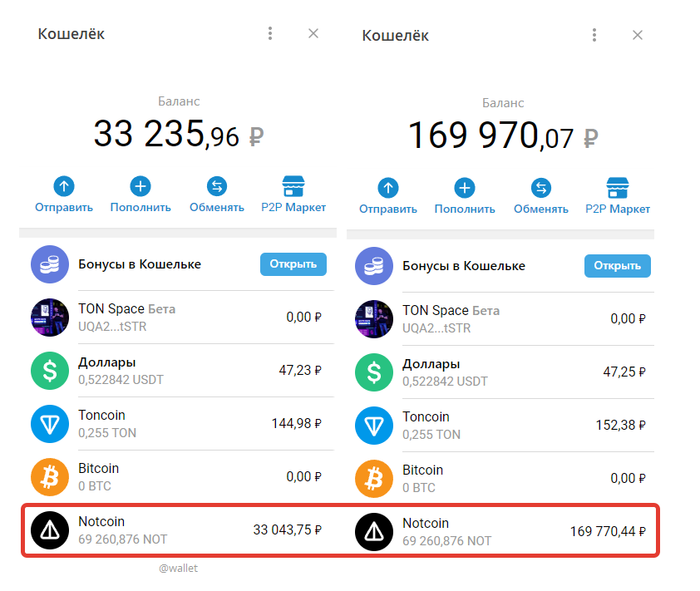700x591 pixels.
Task: Open TON Space avatar in left wallet
Action: (x=50, y=318)
